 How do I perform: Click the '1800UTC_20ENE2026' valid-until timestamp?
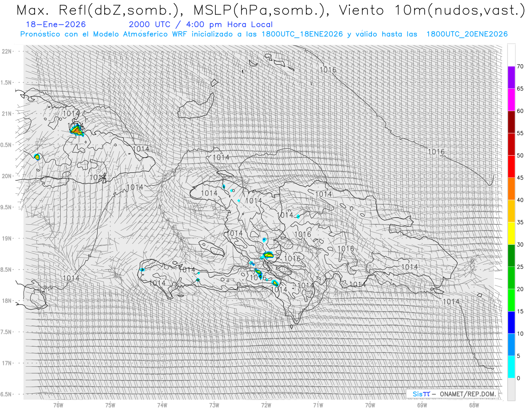[467, 34]
